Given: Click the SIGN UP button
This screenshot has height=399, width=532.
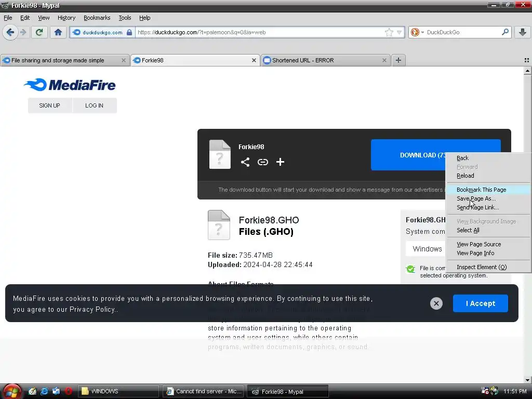Looking at the screenshot, I should tap(49, 105).
